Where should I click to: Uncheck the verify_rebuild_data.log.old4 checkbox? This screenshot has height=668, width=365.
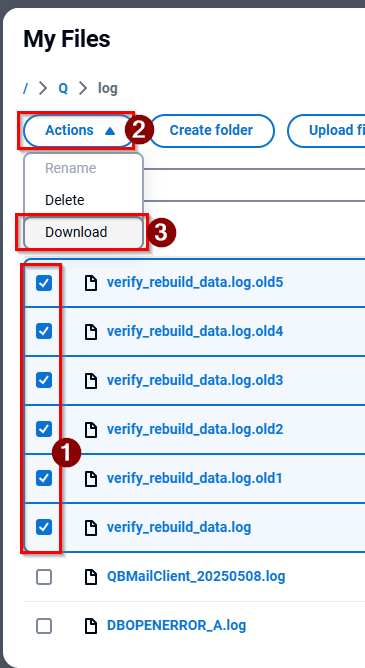click(x=44, y=331)
